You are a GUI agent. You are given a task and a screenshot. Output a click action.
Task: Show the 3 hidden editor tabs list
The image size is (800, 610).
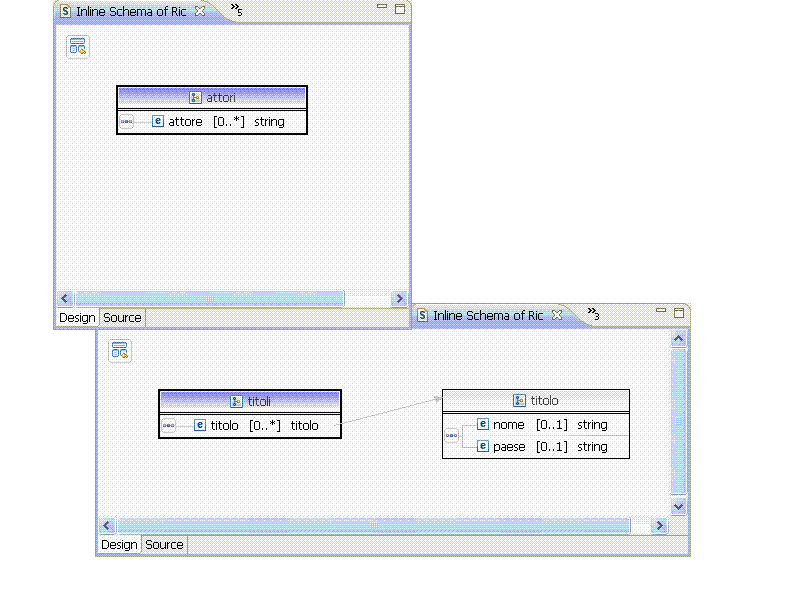click(593, 313)
